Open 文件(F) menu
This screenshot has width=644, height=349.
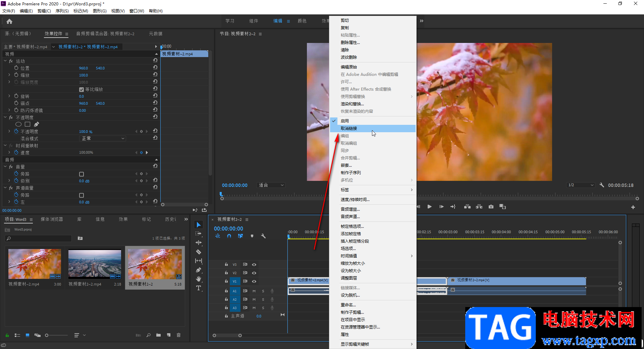[9, 11]
